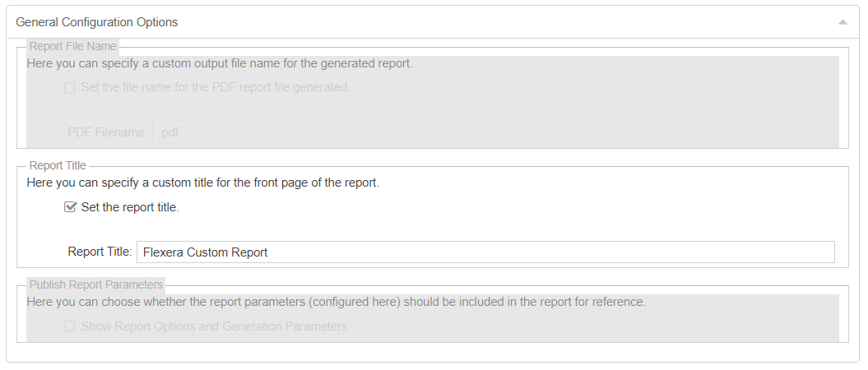Click the General Configuration Options header title

click(96, 22)
